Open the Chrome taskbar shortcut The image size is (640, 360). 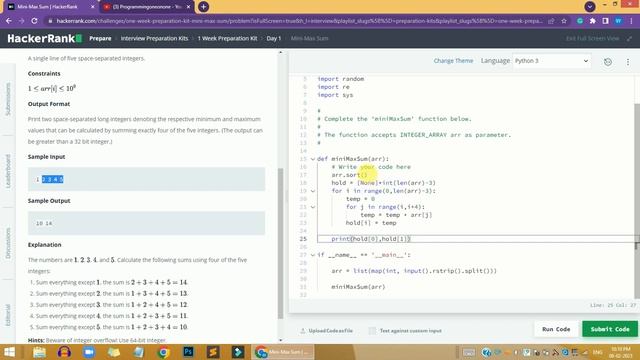[x=164, y=352]
